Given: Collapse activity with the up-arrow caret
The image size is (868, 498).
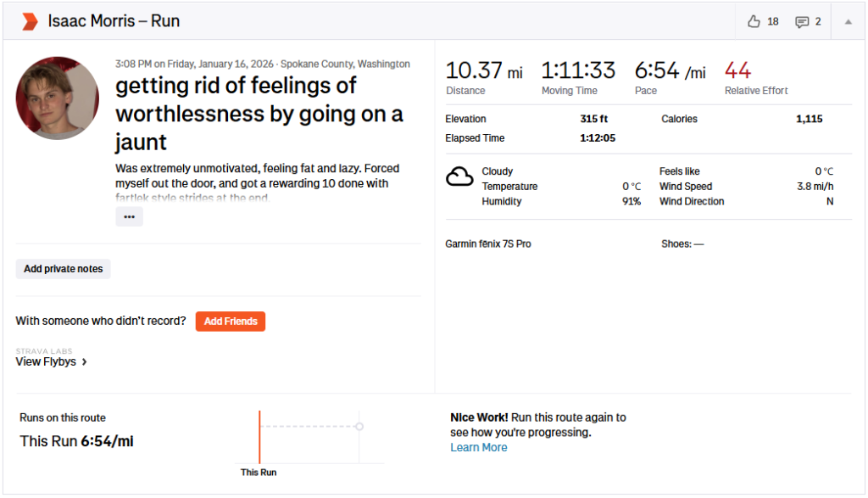Looking at the screenshot, I should [x=848, y=22].
